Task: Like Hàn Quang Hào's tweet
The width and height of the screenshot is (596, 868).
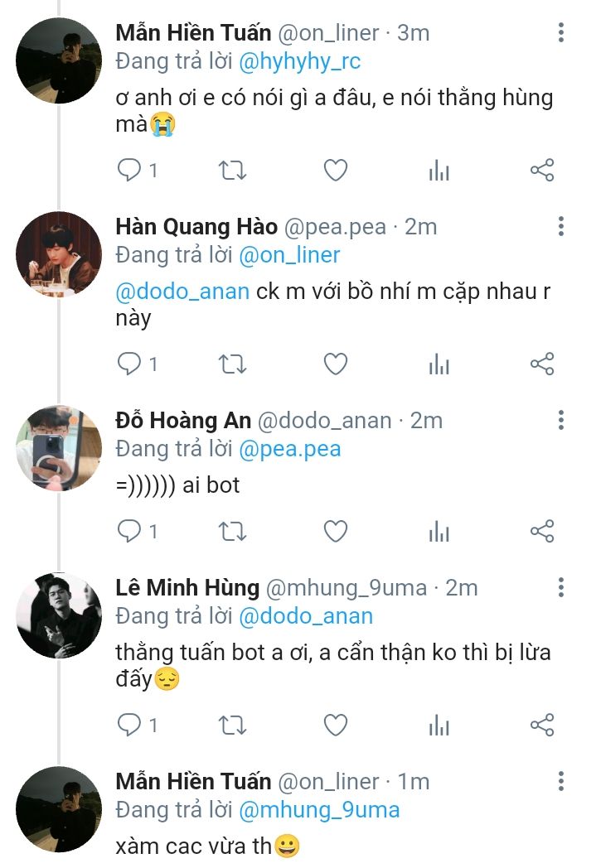Action: click(335, 364)
